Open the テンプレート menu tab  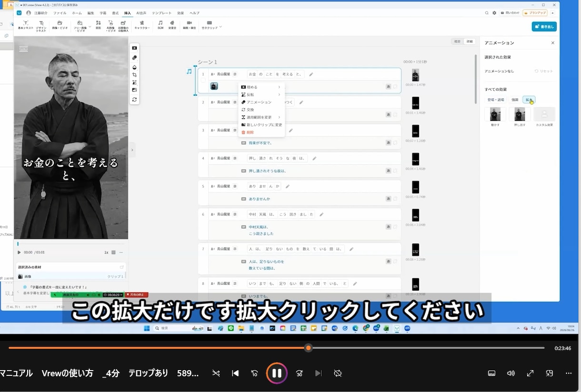(162, 13)
